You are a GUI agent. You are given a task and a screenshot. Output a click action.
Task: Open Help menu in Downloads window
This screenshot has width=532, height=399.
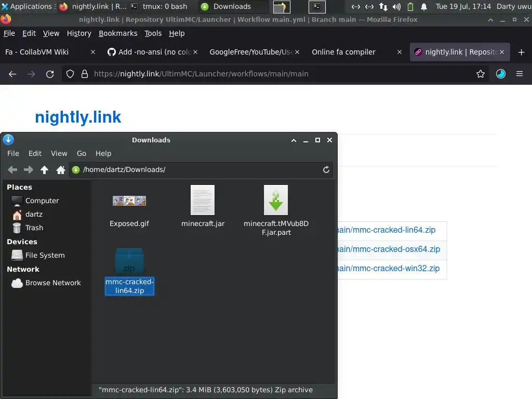pyautogui.click(x=103, y=153)
